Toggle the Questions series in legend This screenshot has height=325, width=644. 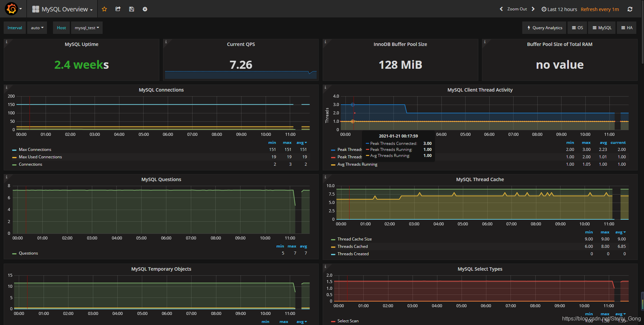[x=28, y=253]
